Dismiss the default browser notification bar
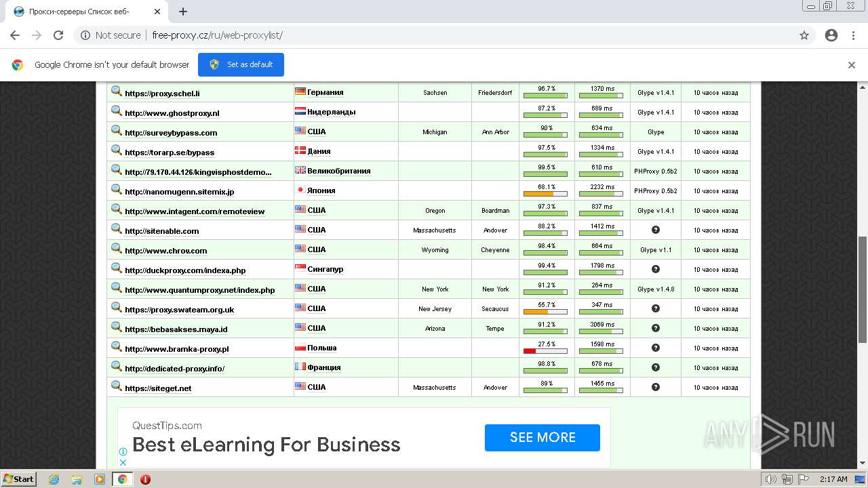This screenshot has height=488, width=868. (x=852, y=65)
